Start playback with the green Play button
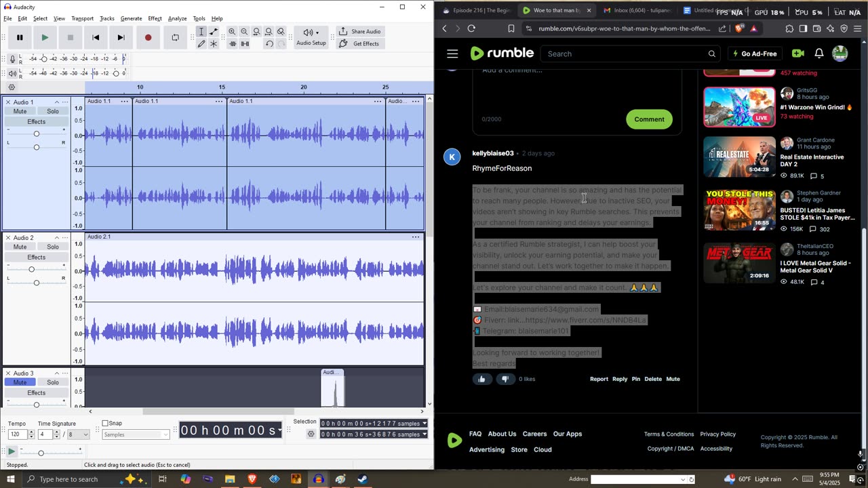Screen dimensions: 868x488 (45, 37)
